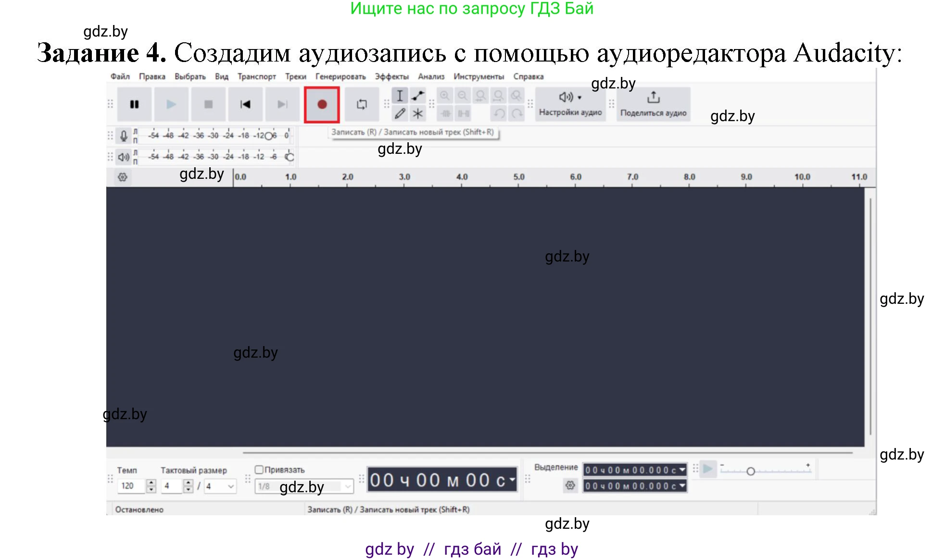Open the Транспорт menu
The image size is (945, 560).
[x=257, y=76]
